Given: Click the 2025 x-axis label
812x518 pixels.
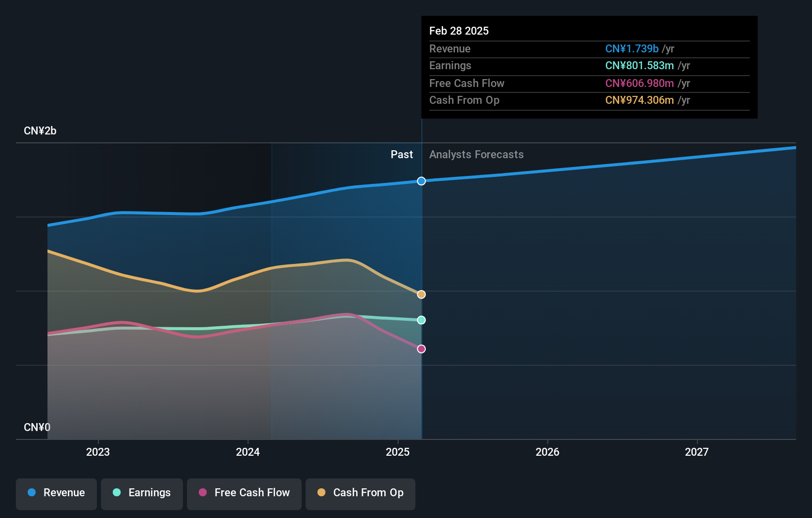Looking at the screenshot, I should click(398, 452).
